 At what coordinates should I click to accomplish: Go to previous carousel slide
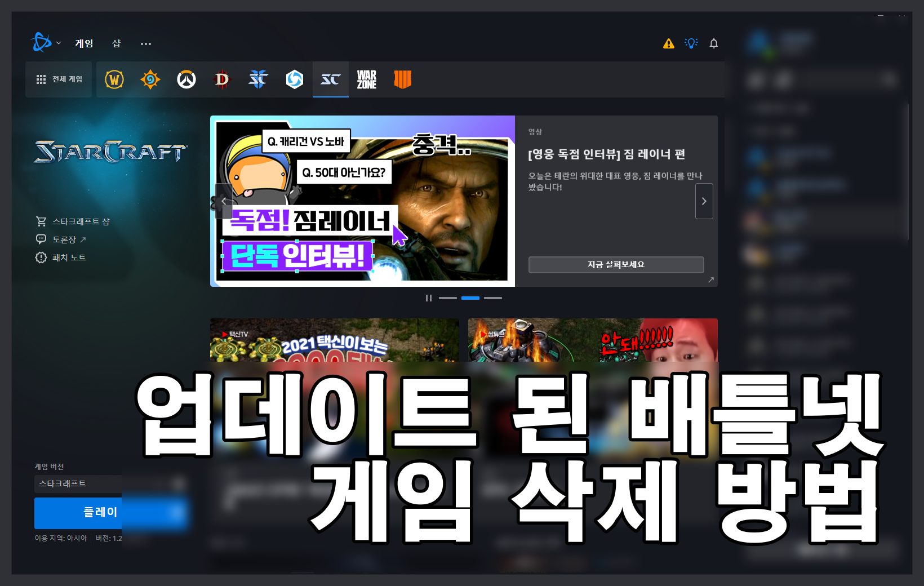click(x=224, y=201)
